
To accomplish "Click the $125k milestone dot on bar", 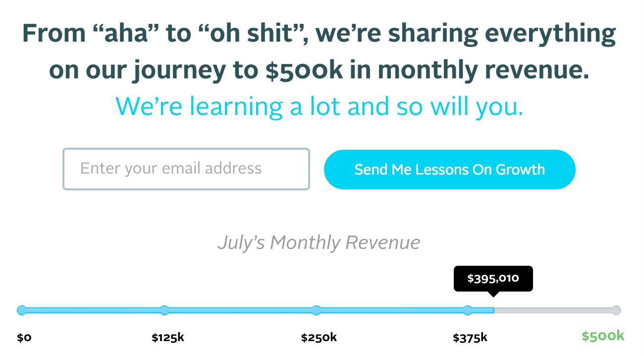I will 165,310.
